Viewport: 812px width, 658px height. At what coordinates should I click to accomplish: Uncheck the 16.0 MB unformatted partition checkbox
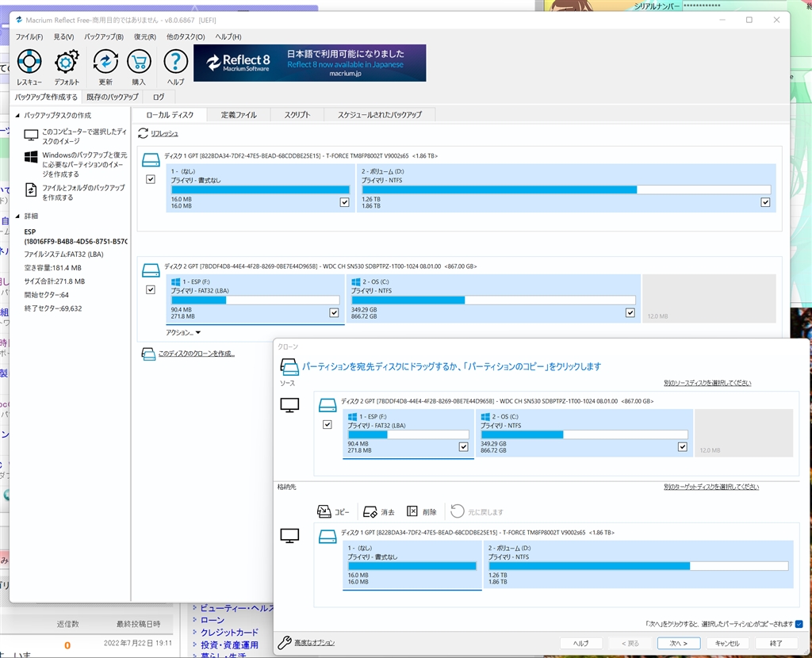pos(344,202)
